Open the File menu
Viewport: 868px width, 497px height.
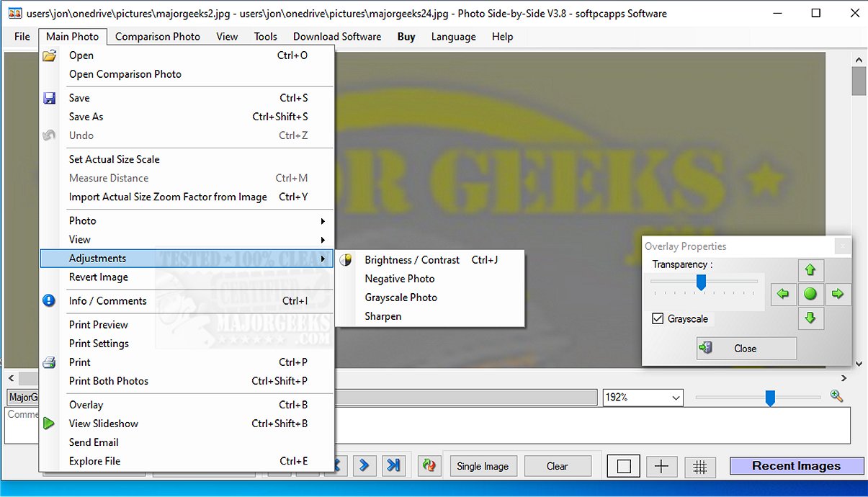22,37
